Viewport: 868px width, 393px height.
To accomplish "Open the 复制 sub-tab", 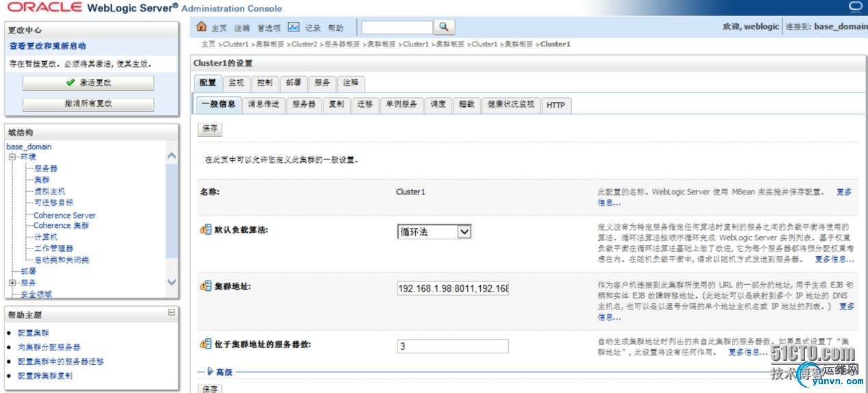I will pyautogui.click(x=337, y=105).
